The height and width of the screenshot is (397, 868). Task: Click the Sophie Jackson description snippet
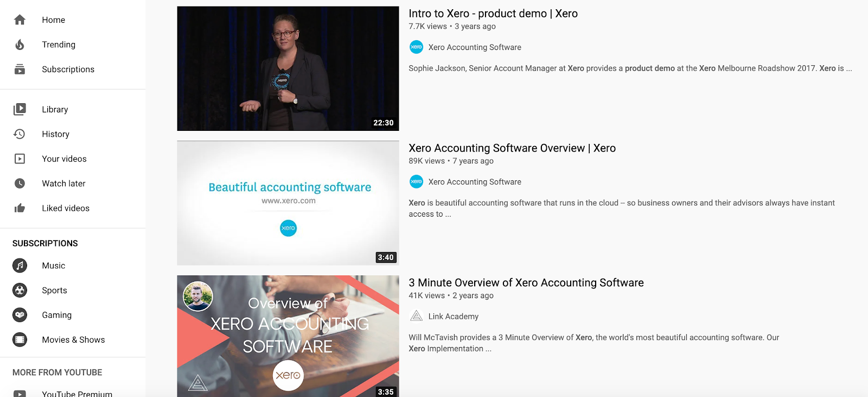630,68
